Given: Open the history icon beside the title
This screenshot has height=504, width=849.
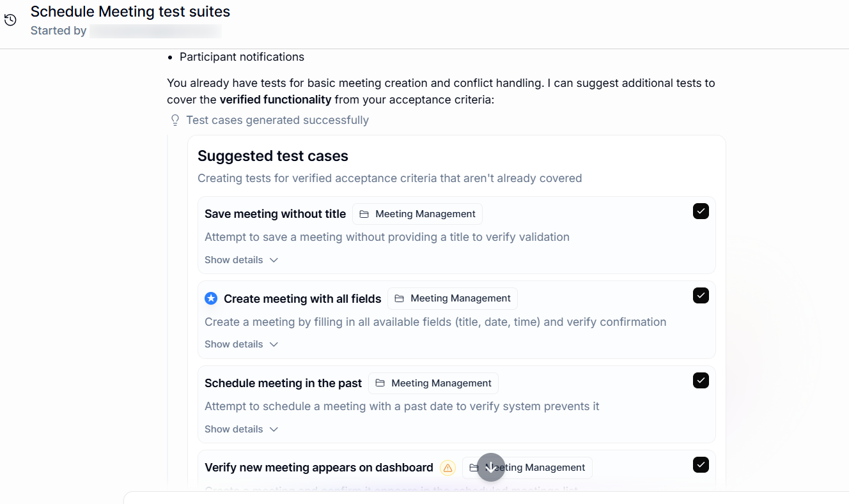Looking at the screenshot, I should click(10, 20).
